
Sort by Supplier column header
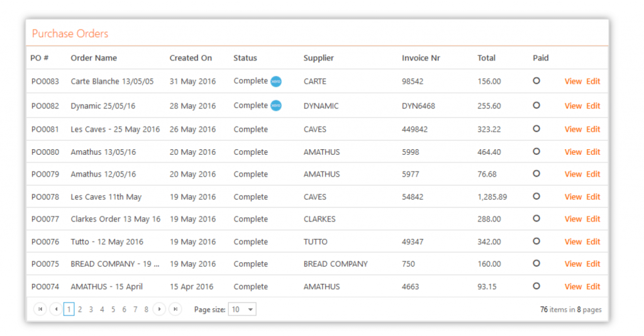[319, 58]
